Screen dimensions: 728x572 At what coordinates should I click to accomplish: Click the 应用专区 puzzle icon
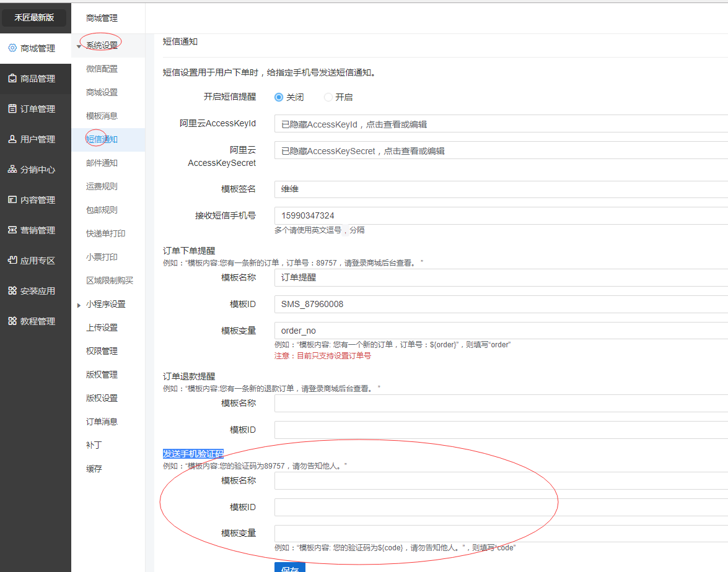[12, 261]
